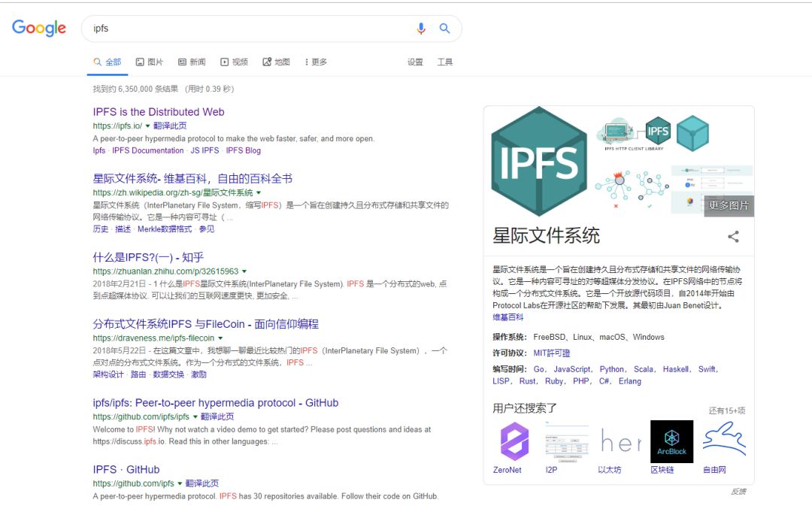812x512 pixels.
Task: Open the Haskell language link
Action: pyautogui.click(x=676, y=369)
